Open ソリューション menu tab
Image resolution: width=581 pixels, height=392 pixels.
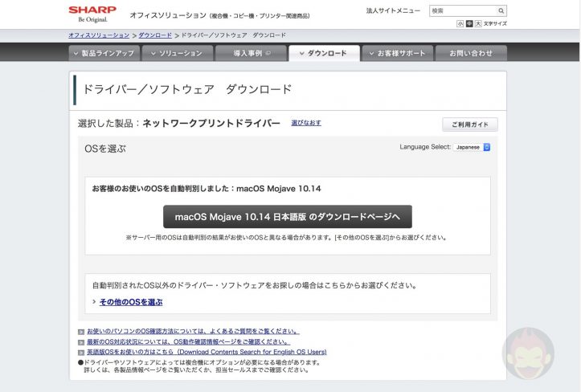click(x=178, y=53)
